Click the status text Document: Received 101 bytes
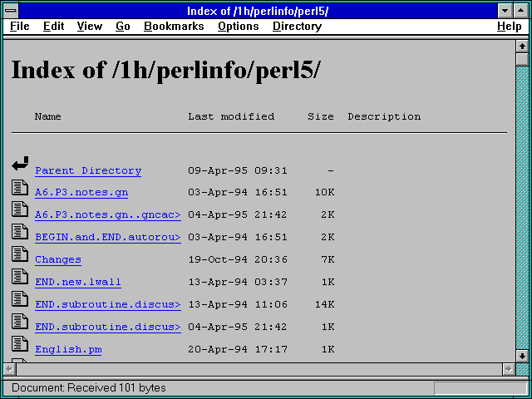This screenshot has height=399, width=532. [x=89, y=388]
